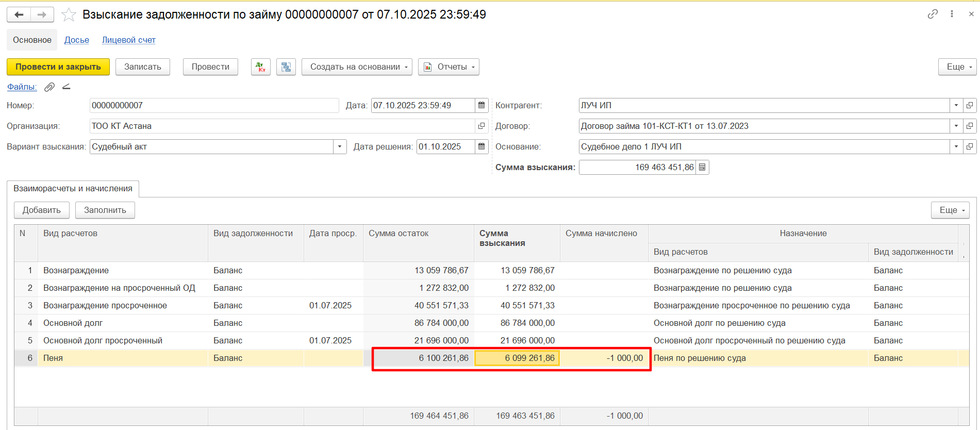Expand the Вариант взыскания dropdown
Viewport: 980px width, 430px height.
click(x=340, y=146)
